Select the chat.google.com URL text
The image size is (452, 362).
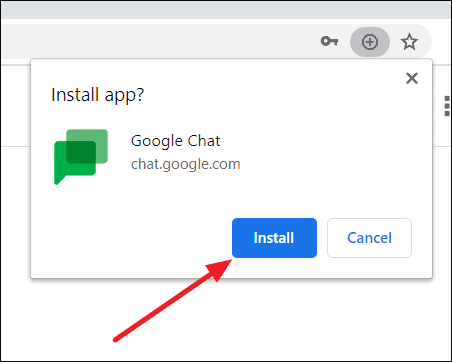point(185,164)
